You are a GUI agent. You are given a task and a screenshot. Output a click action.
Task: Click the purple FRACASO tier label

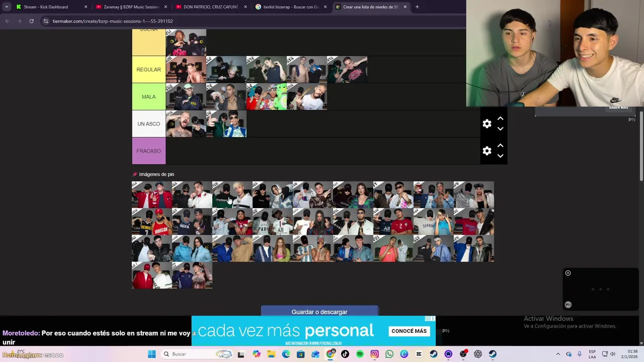(x=148, y=151)
